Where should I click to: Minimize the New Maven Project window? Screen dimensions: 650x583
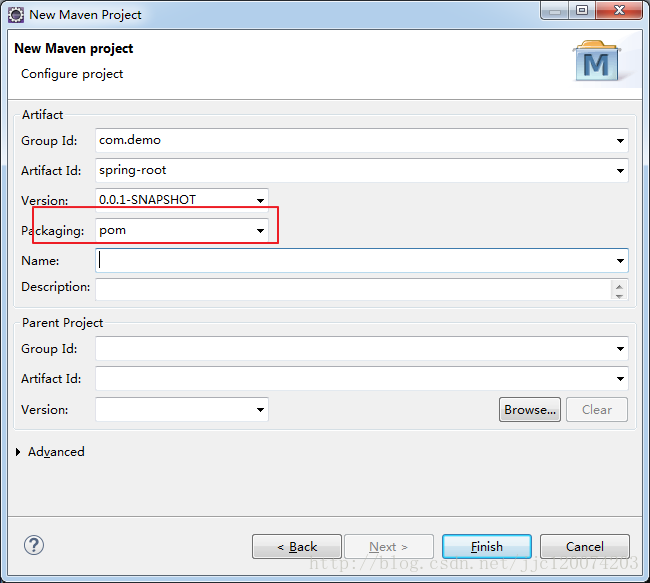(555, 10)
